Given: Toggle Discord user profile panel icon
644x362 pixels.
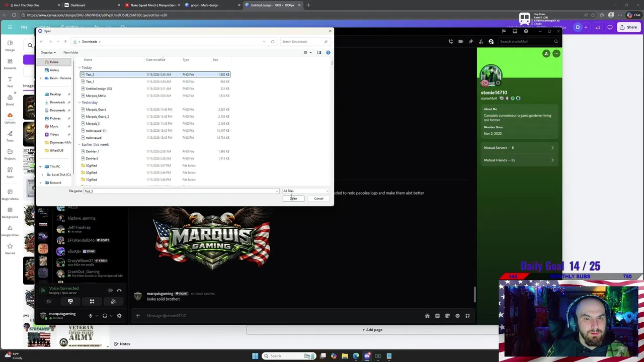Looking at the screenshot, I should point(491,42).
